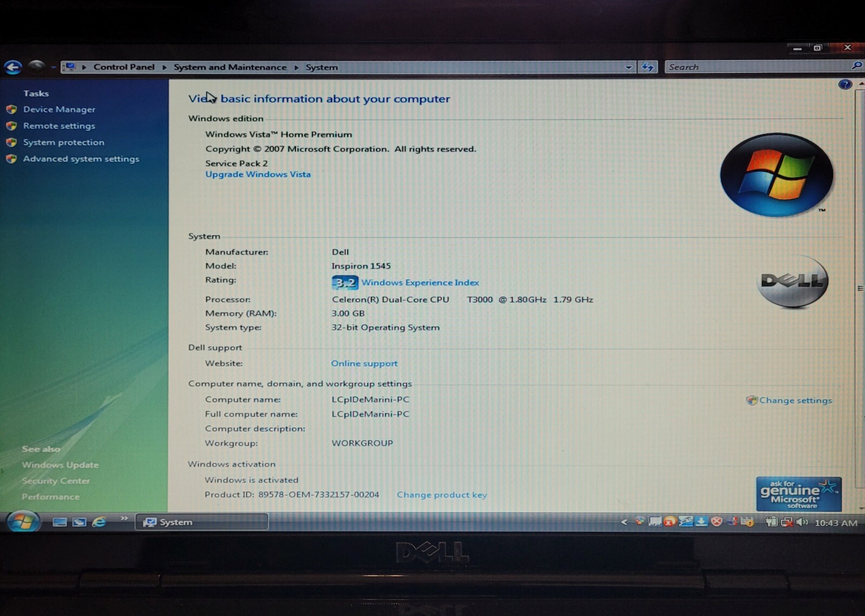
Task: Click the blue download tray icon
Action: (x=701, y=522)
